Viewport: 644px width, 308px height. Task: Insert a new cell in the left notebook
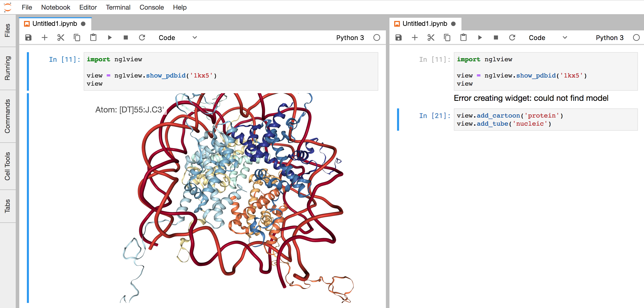click(44, 37)
